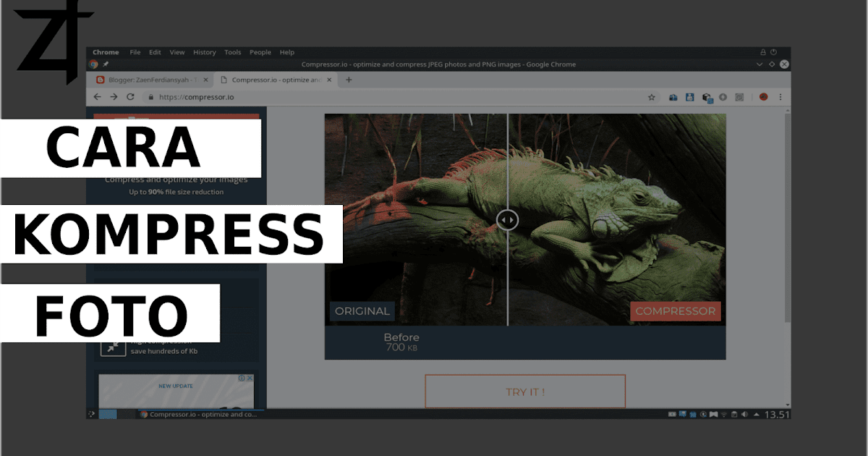Screen dimensions: 868x456
Task: Click the page's vertical scrollbar
Action: [x=787, y=217]
